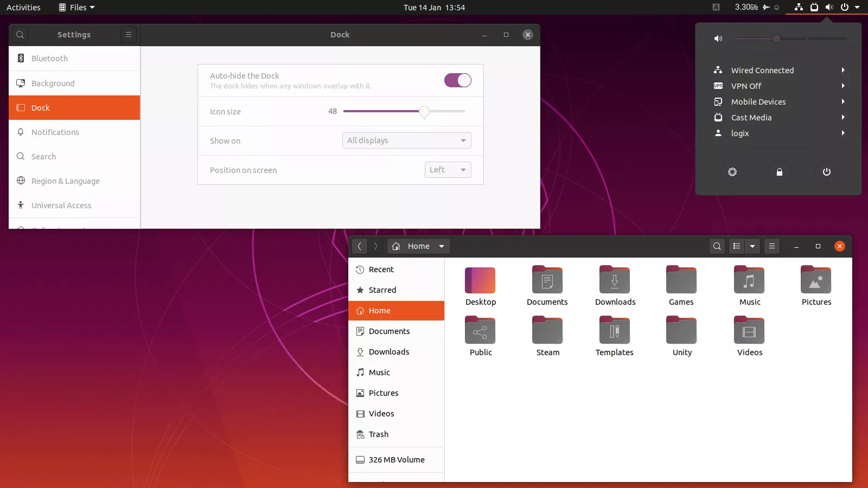Open Region & Language settings
The width and height of the screenshot is (868, 488).
[x=74, y=181]
